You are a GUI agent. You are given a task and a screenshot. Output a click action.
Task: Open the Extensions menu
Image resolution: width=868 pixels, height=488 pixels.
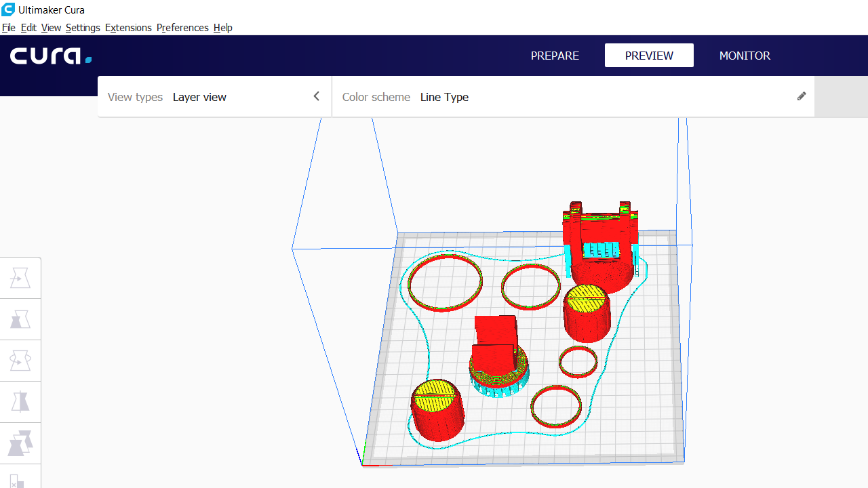tap(128, 28)
